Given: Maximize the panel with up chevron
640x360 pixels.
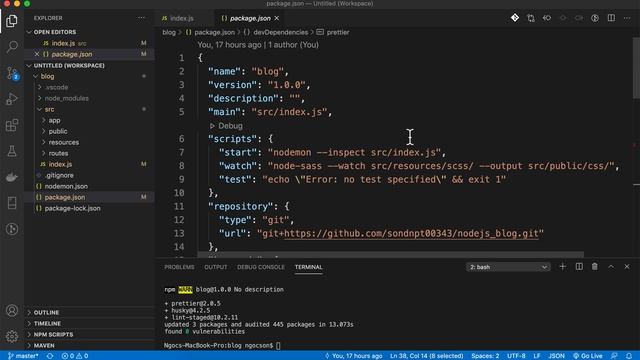Looking at the screenshot, I should 611,267.
